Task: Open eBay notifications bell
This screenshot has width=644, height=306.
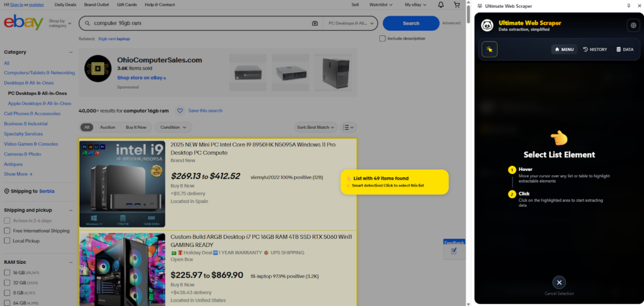Action: (x=441, y=4)
